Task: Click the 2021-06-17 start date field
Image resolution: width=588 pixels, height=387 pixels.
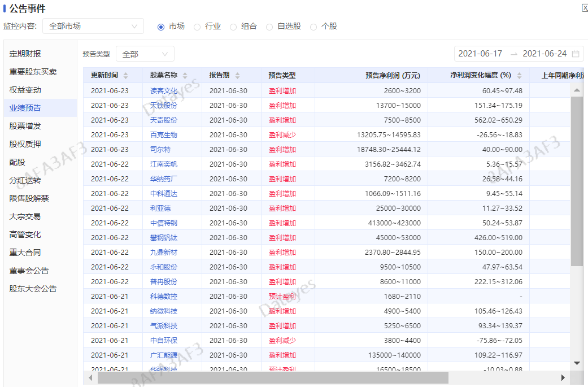Action: (480, 54)
